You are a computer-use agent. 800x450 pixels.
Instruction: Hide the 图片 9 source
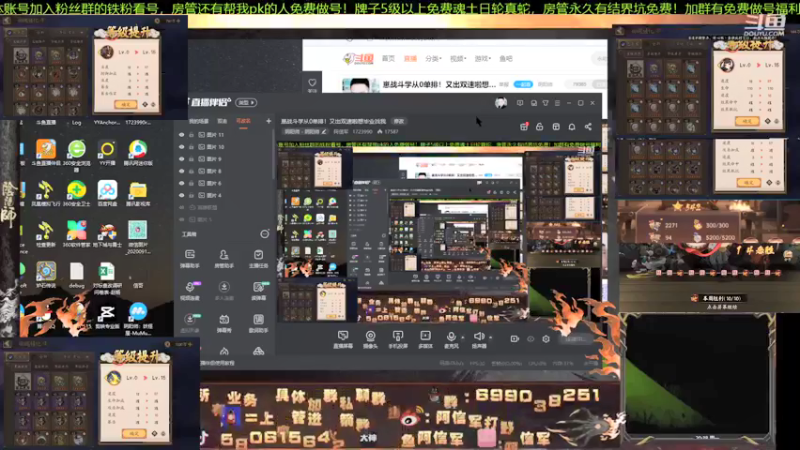point(181,159)
